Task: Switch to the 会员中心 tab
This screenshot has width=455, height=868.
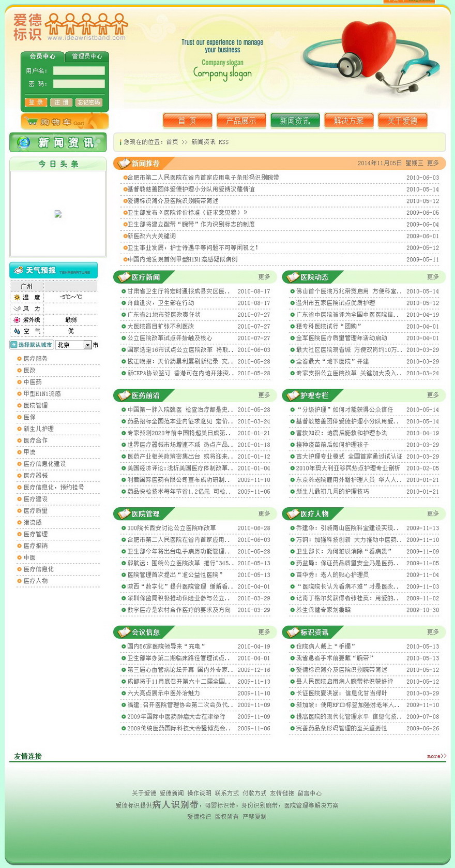Action: click(42, 56)
